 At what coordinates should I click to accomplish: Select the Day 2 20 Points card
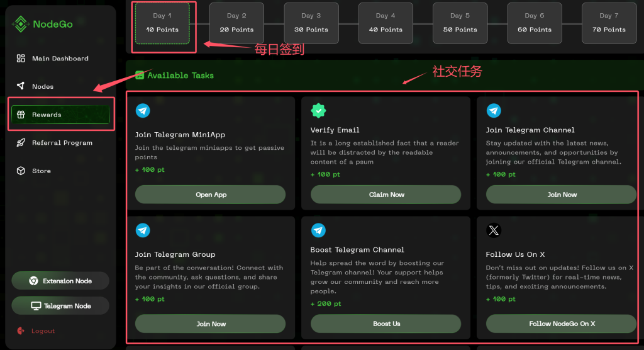[x=236, y=23]
